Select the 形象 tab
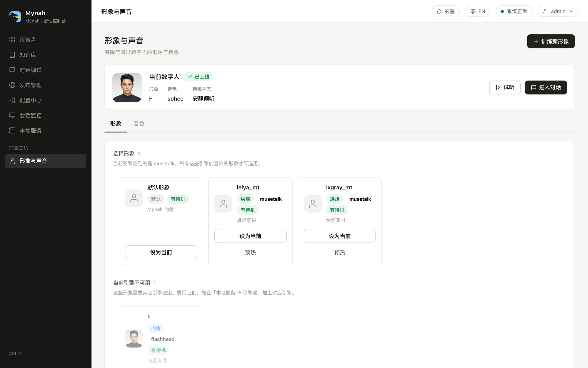This screenshot has width=588, height=368. click(116, 124)
